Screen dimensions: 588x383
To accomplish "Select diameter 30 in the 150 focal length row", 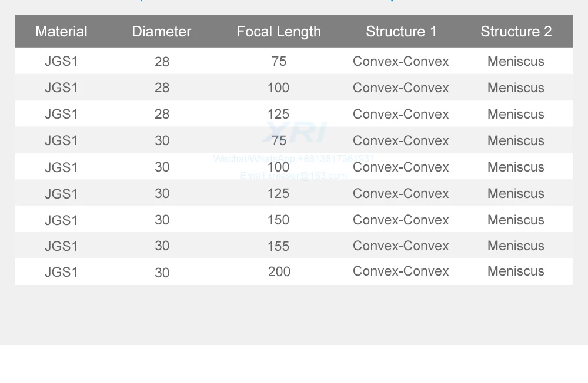I will tap(162, 220).
